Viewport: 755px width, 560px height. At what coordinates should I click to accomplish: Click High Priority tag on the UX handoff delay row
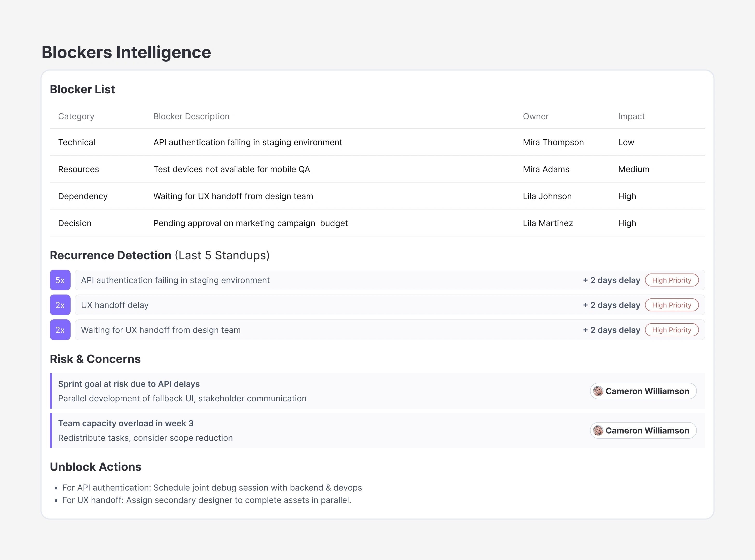pyautogui.click(x=671, y=305)
